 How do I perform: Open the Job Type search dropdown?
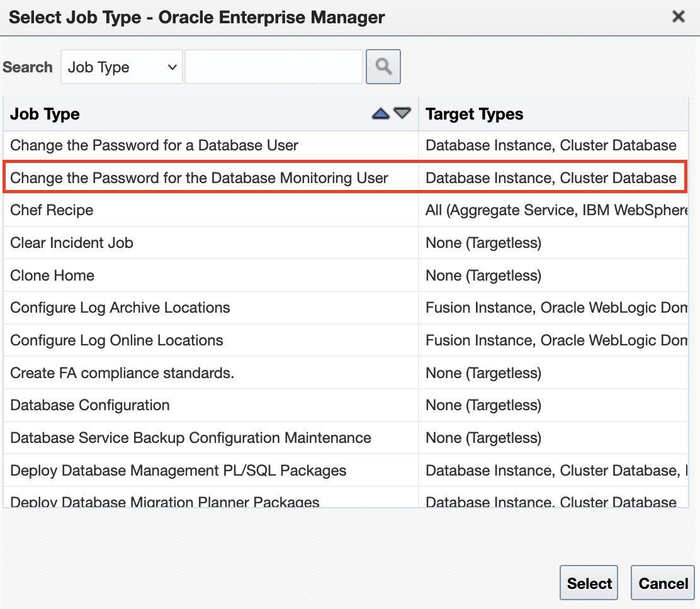pos(121,67)
